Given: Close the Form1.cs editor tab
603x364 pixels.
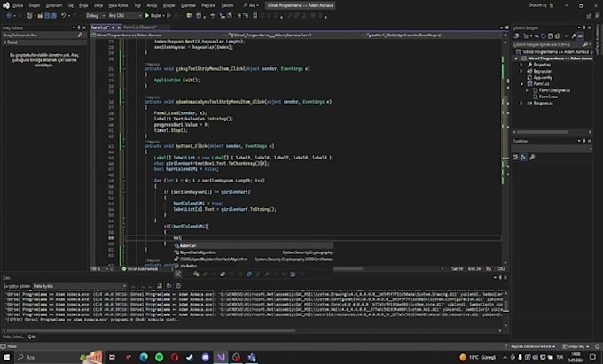Looking at the screenshot, I should 119,27.
